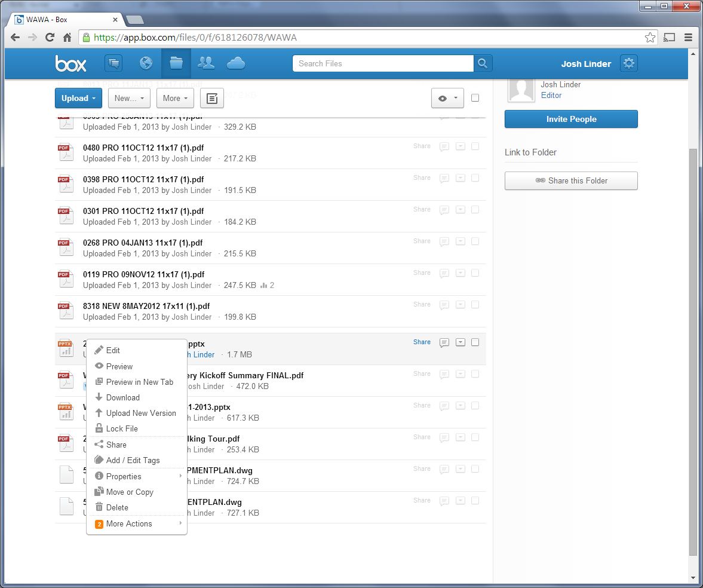Click the Share this Folder bar
The height and width of the screenshot is (588, 703).
tap(571, 180)
